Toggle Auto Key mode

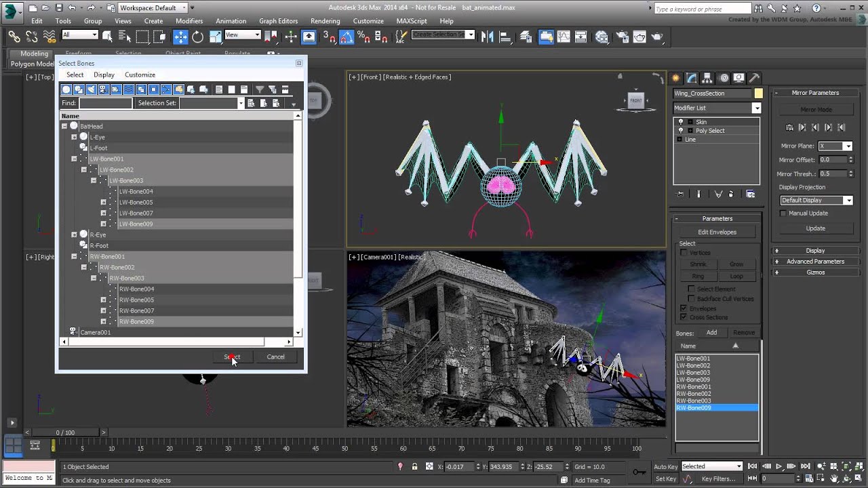tap(665, 466)
